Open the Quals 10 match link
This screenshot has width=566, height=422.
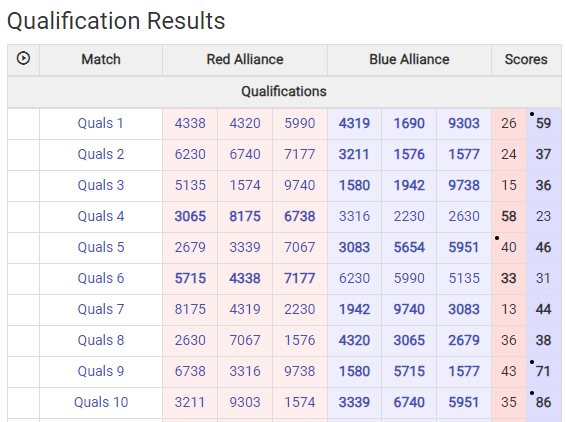click(101, 402)
